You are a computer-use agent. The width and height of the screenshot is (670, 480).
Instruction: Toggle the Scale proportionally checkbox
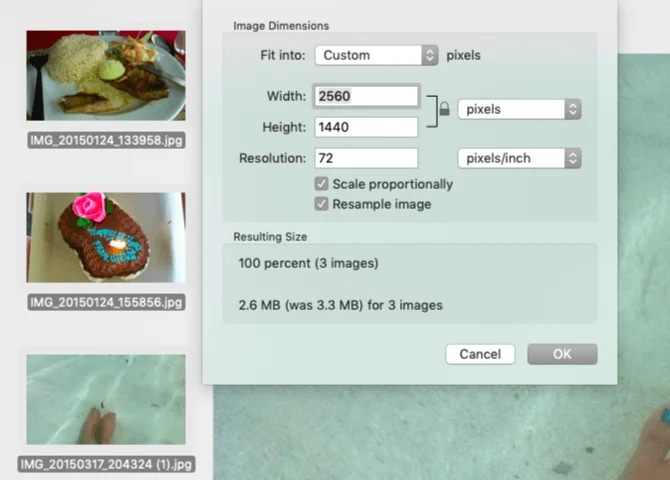(322, 184)
